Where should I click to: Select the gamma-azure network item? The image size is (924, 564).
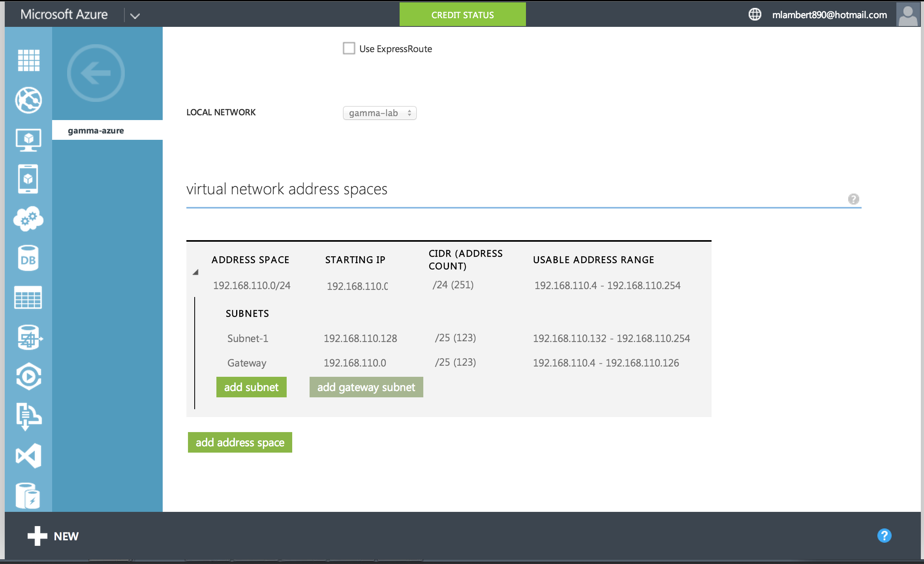[96, 130]
